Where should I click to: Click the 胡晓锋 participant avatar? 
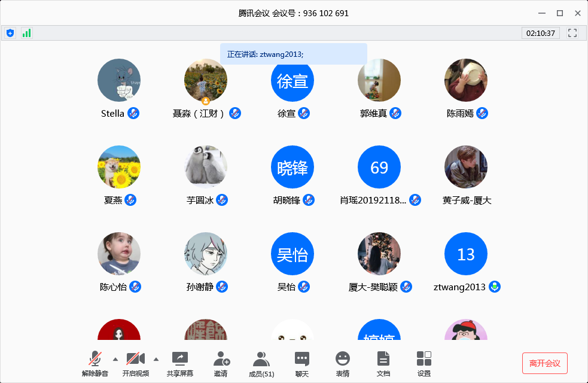293,167
